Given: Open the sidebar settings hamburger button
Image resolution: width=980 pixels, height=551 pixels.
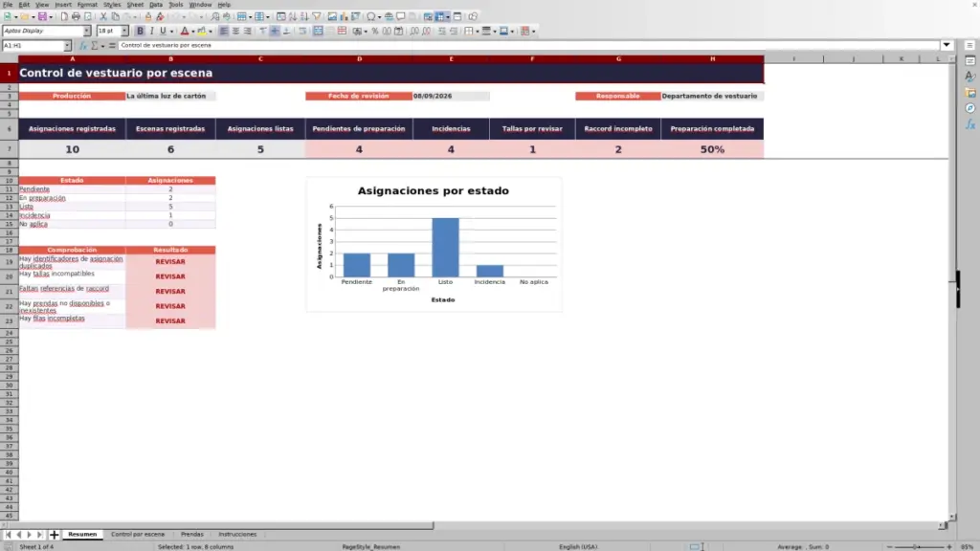Looking at the screenshot, I should click(x=970, y=46).
